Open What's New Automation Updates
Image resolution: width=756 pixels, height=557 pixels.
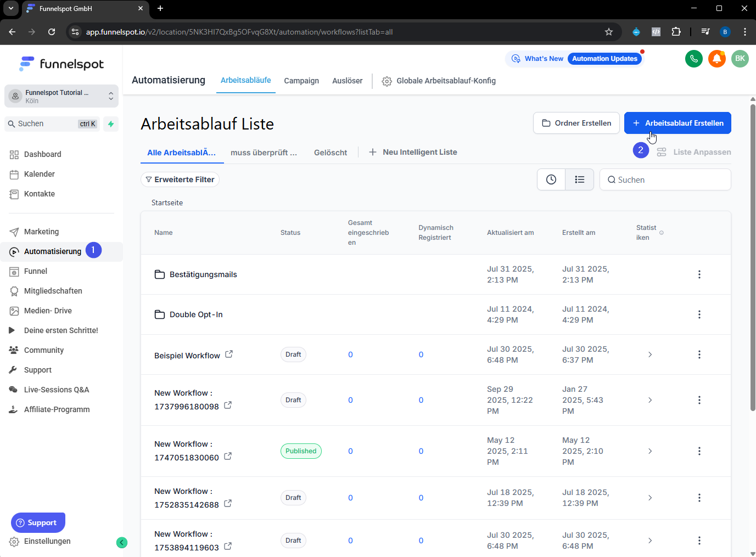pyautogui.click(x=575, y=59)
